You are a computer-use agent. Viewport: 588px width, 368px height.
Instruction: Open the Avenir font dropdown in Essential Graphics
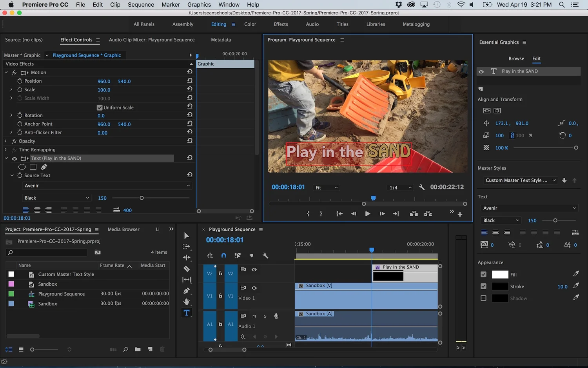point(529,208)
